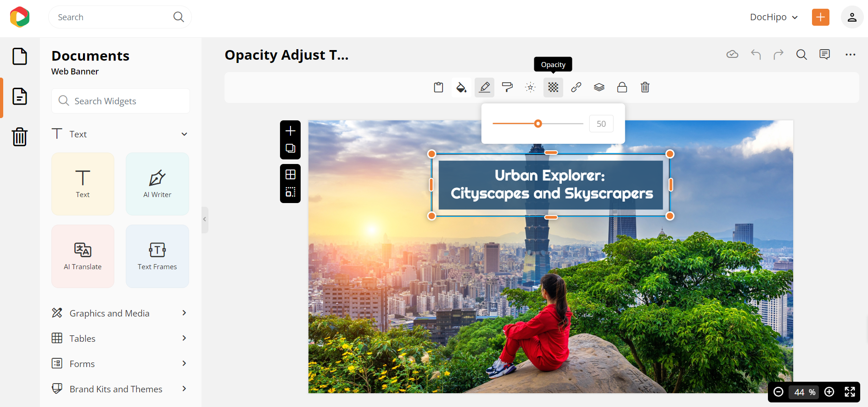Collapse the Text widgets section

[184, 134]
